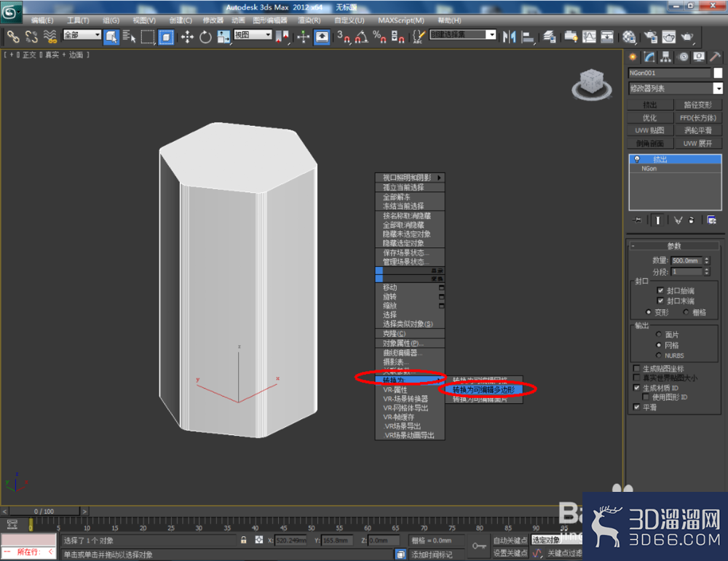Select 变形 radio option

click(648, 312)
